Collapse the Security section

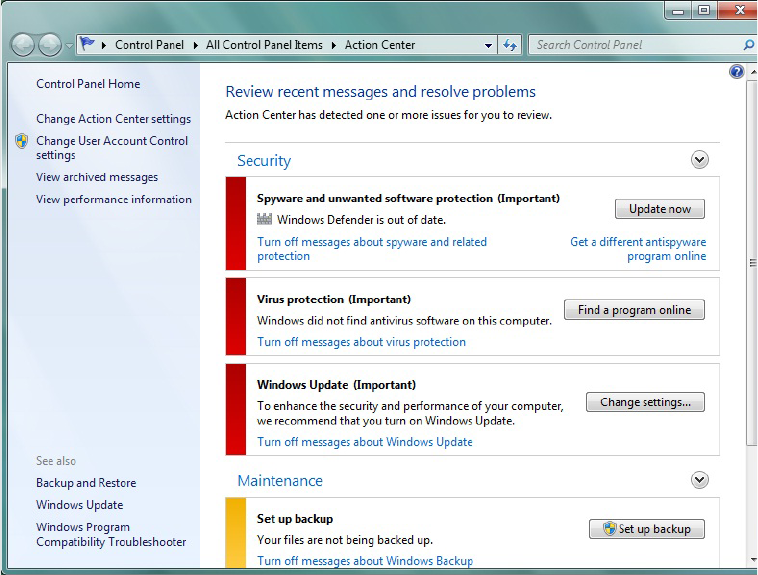click(700, 160)
